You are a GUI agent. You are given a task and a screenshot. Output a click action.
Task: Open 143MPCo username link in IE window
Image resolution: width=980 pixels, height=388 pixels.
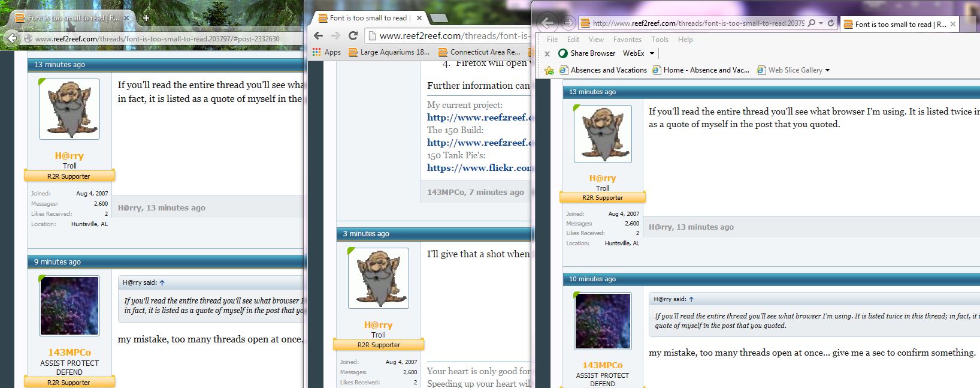coord(603,365)
